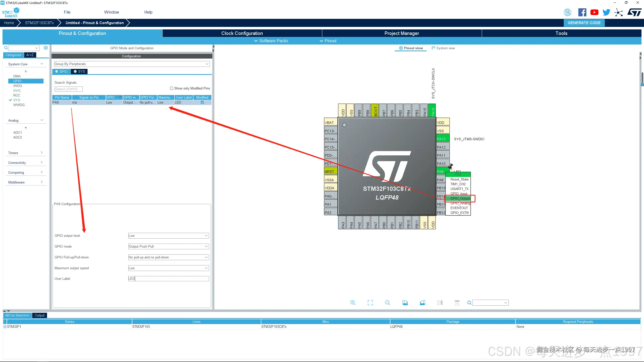The width and height of the screenshot is (644, 362).
Task: Select RCC in System Core list
Action: point(17,95)
